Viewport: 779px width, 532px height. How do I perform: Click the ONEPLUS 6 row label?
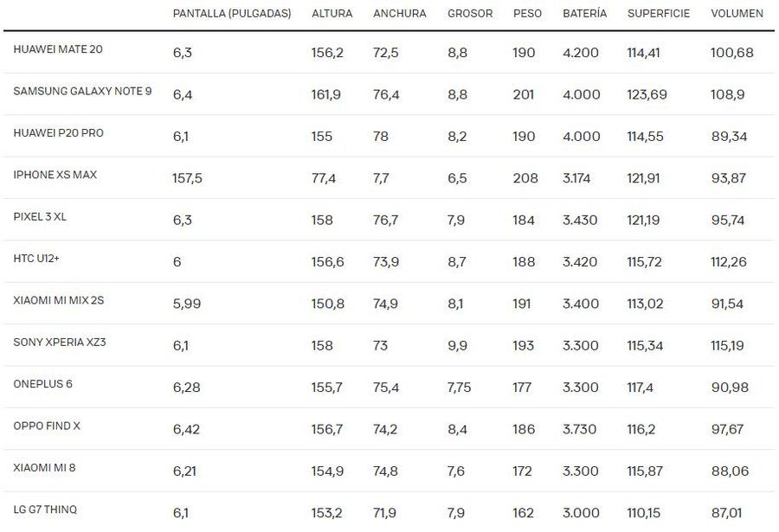[42, 384]
